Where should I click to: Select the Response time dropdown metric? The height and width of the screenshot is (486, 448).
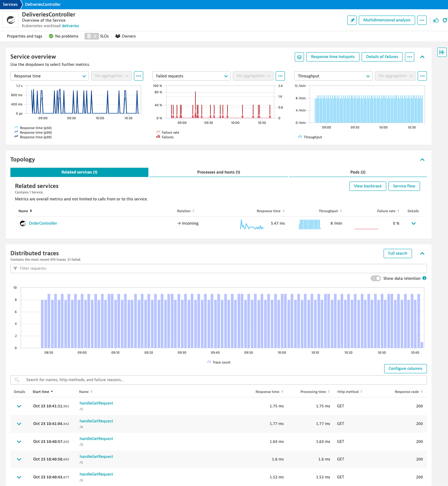[x=49, y=76]
